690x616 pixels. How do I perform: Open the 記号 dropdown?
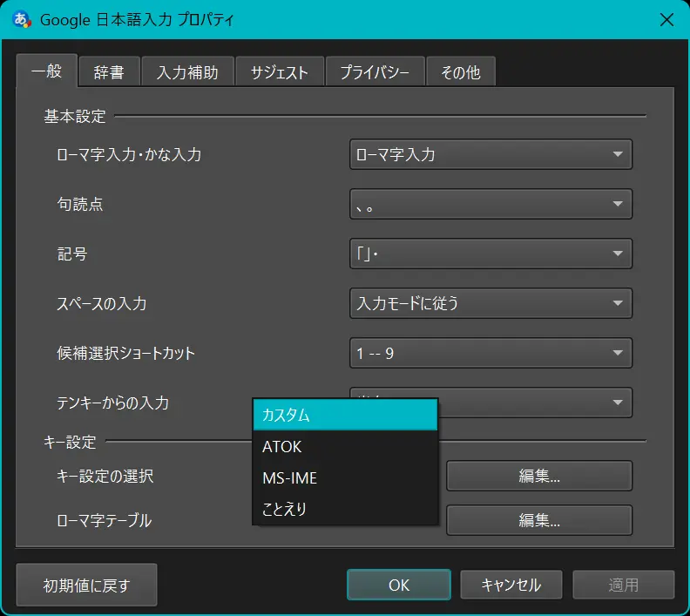pyautogui.click(x=490, y=254)
